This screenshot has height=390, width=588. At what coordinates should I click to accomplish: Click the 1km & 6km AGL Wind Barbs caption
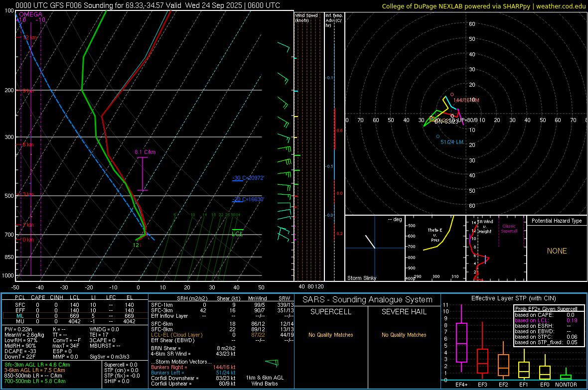[x=265, y=381]
